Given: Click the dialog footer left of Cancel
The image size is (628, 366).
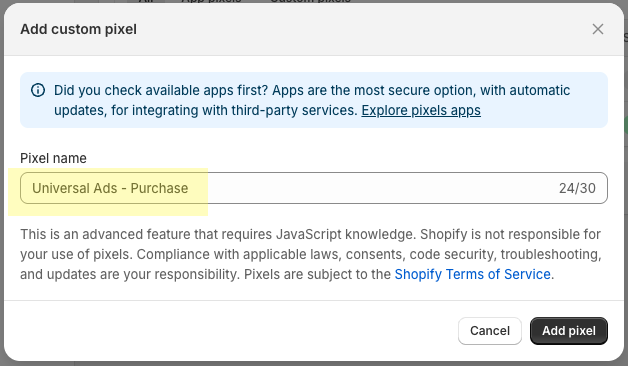Looking at the screenshot, I should click(x=230, y=331).
